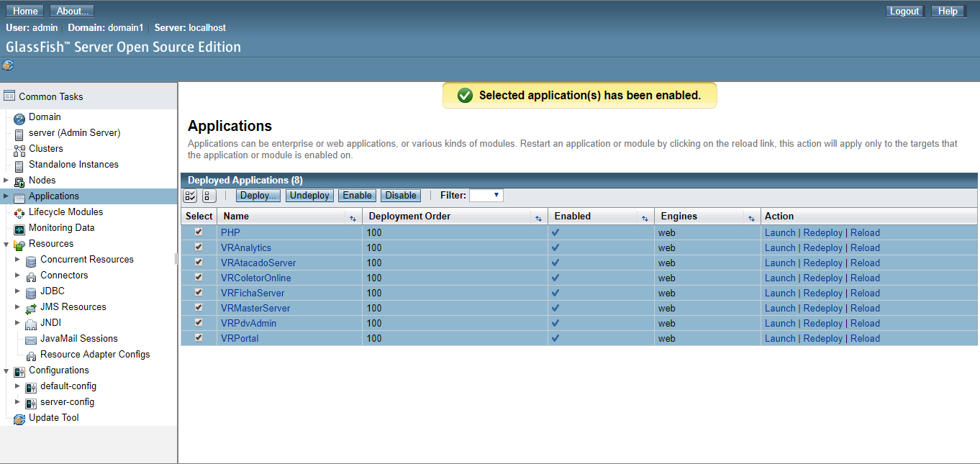Uncheck the VRAtacadoServer checkbox
The image size is (980, 464).
click(199, 262)
